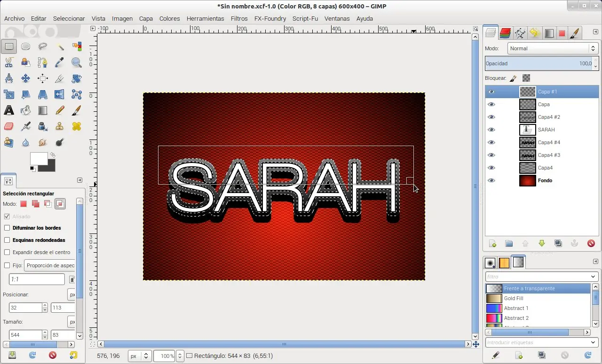
Task: Select the Eraser tool
Action: point(8,126)
